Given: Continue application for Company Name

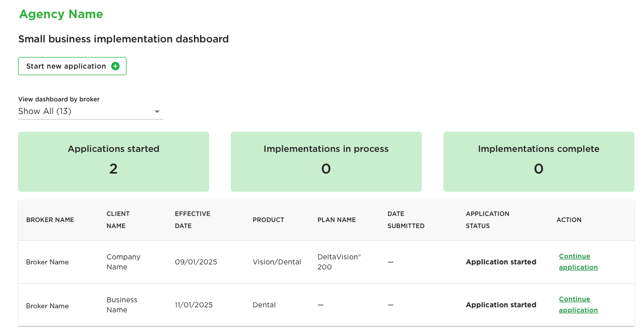Looking at the screenshot, I should [578, 262].
